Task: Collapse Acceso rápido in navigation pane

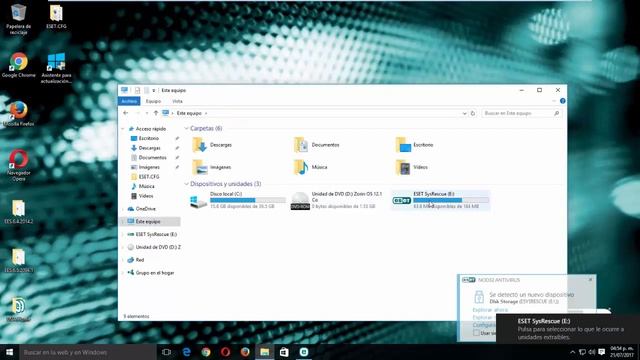Action: (x=123, y=129)
